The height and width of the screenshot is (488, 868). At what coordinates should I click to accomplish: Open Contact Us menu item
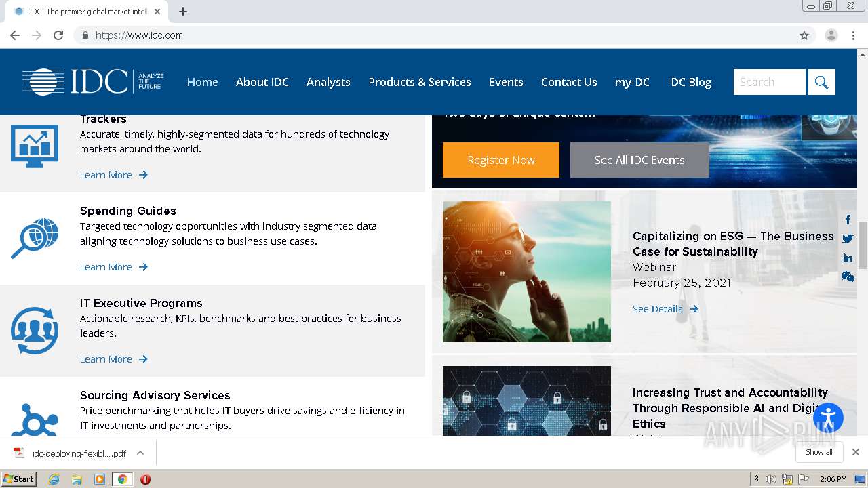tap(569, 82)
